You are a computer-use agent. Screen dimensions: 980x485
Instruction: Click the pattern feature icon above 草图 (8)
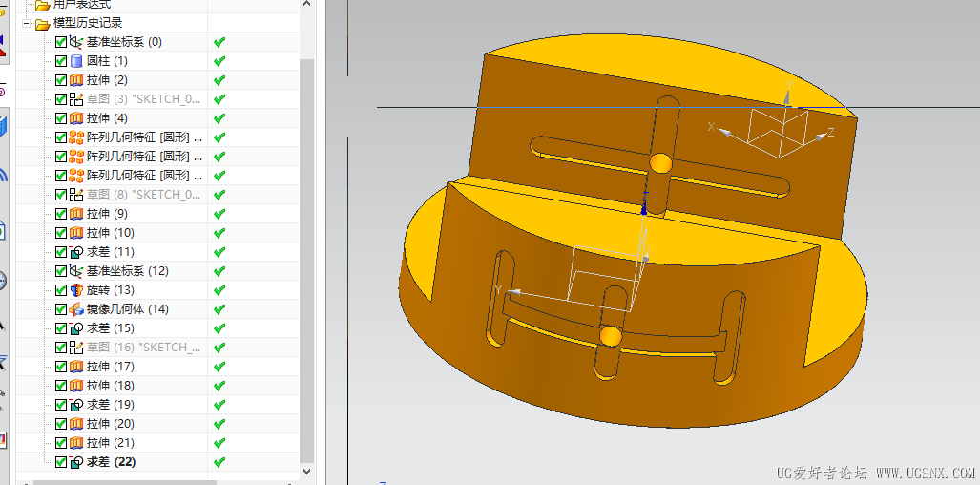[76, 176]
